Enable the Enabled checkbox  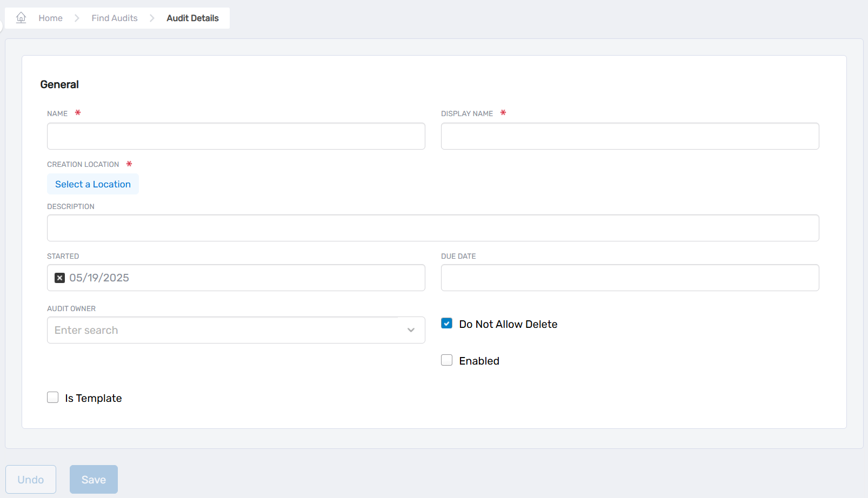click(x=446, y=360)
